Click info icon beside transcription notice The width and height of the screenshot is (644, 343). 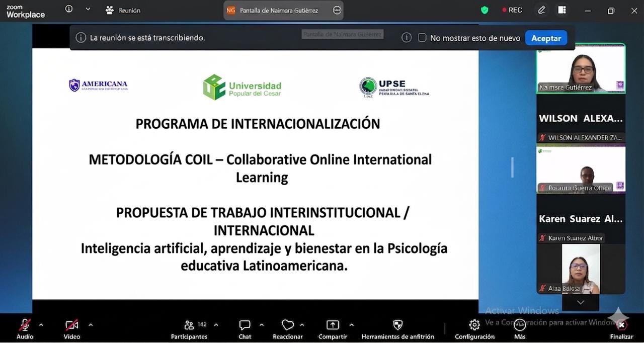[x=80, y=38]
